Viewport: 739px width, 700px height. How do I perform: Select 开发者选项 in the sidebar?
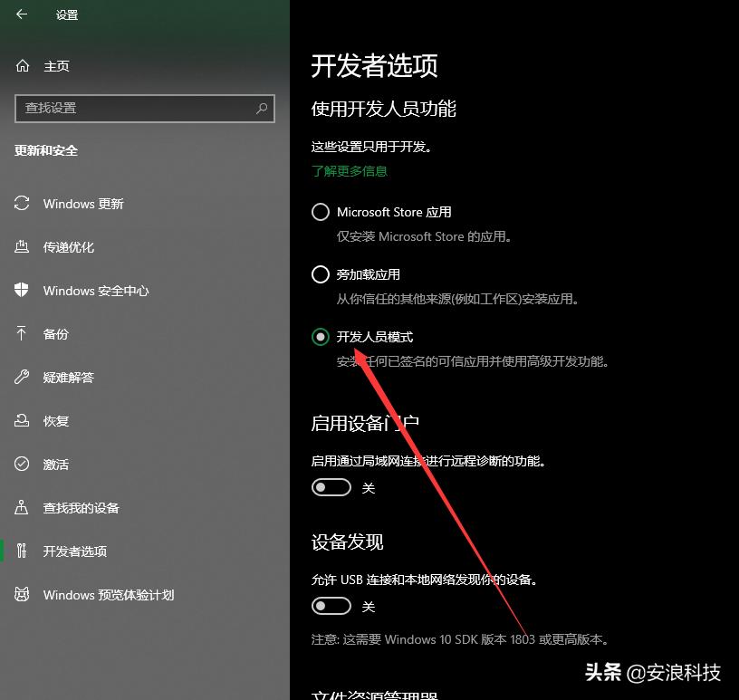[82, 551]
